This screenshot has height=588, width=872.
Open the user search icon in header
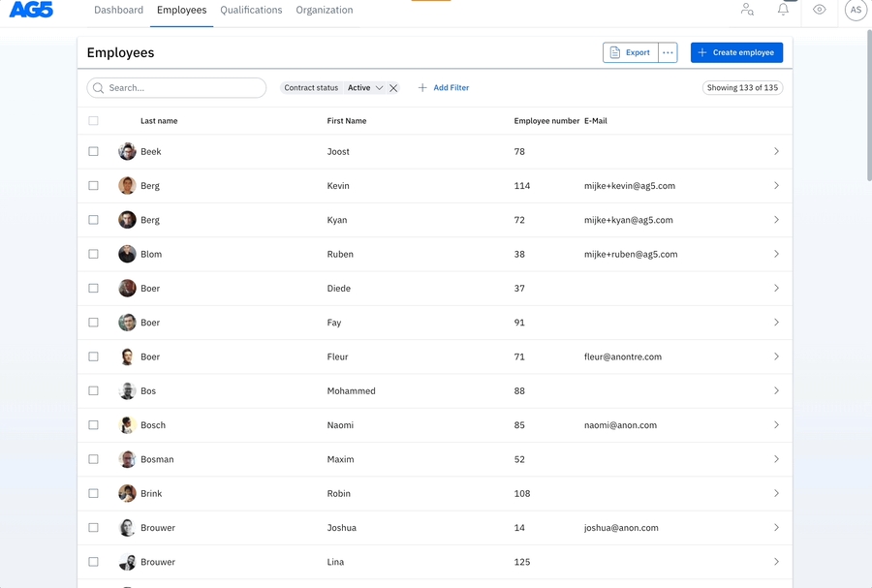747,10
